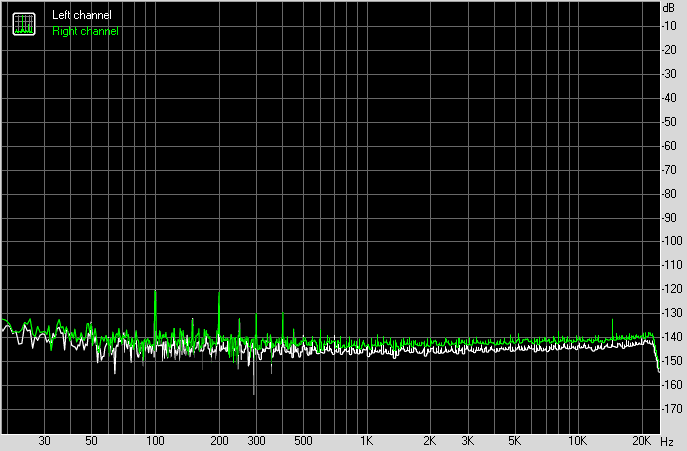Click the "dB" axis unit label
The height and width of the screenshot is (451, 687).
tap(669, 8)
